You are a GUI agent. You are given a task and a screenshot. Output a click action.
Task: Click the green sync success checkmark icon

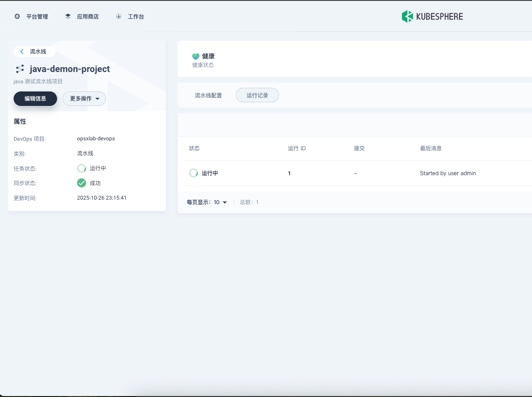[x=82, y=183]
